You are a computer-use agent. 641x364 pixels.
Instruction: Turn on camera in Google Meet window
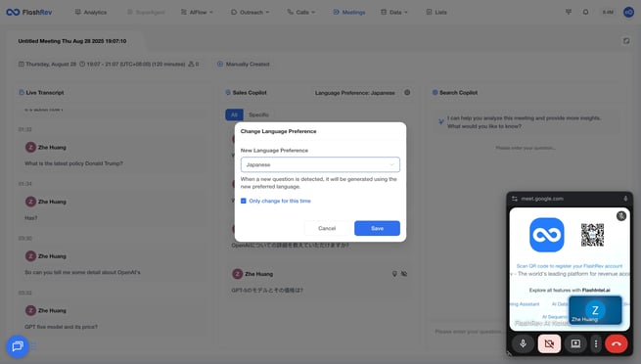tap(549, 344)
